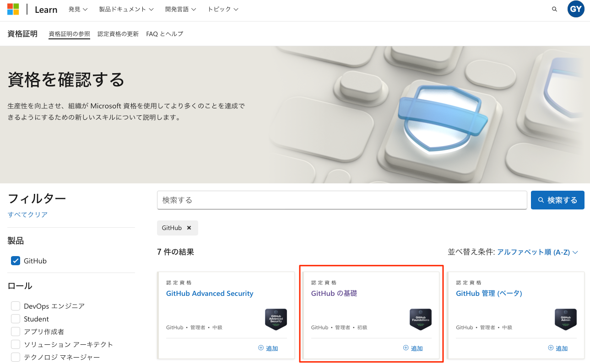This screenshot has width=590, height=364.
Task: Expand the 発見 menu
Action: [78, 9]
